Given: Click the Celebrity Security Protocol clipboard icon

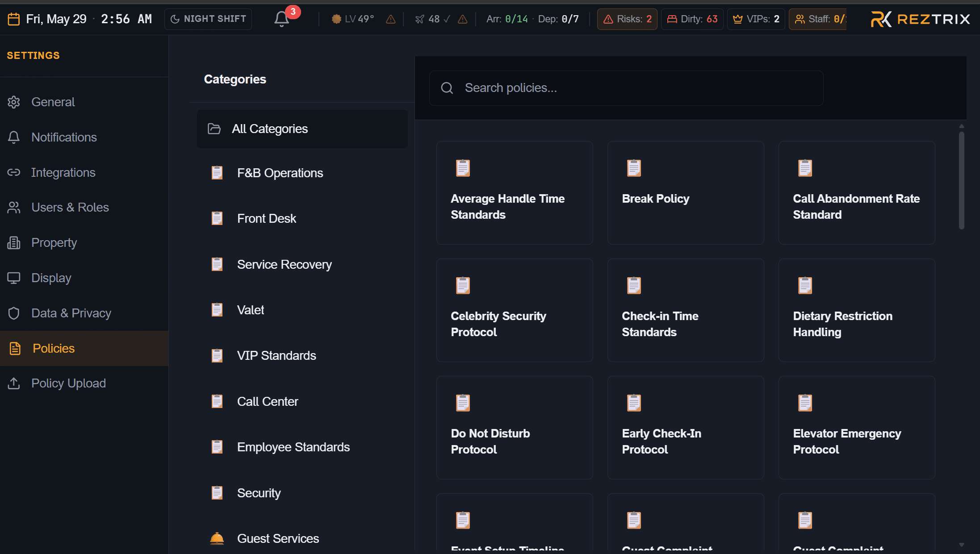Looking at the screenshot, I should [x=463, y=286].
